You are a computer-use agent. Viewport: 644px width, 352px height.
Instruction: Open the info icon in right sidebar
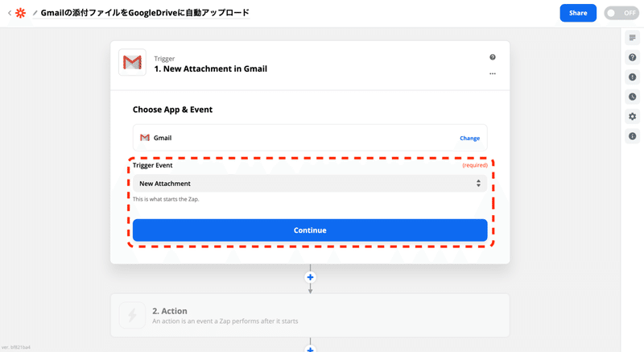click(632, 136)
